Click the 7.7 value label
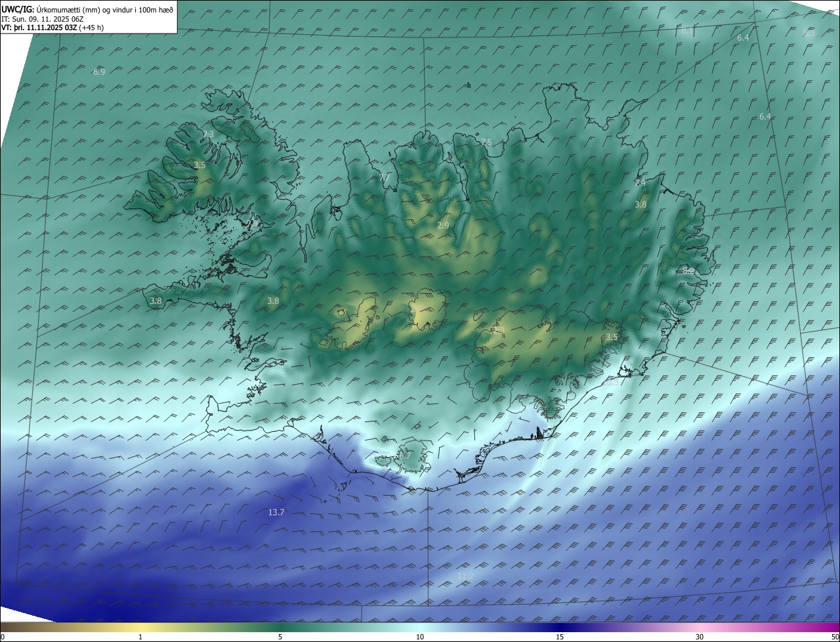840x642 pixels. click(x=385, y=178)
